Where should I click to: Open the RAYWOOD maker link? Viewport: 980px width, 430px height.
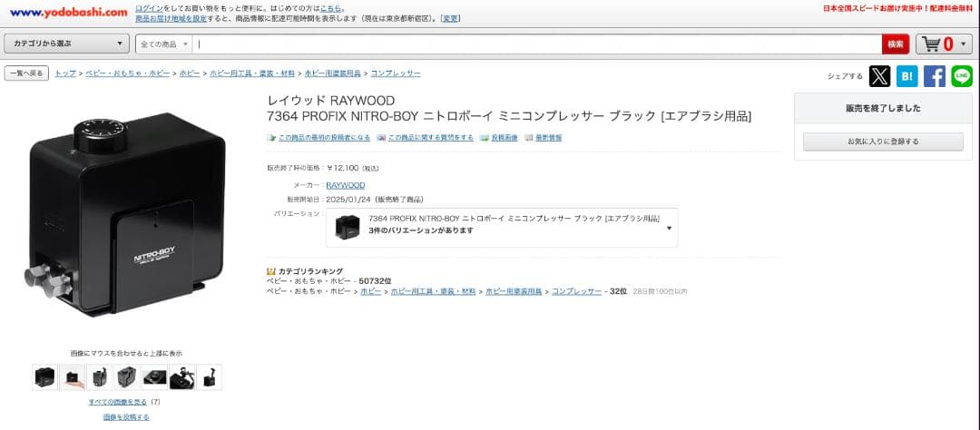(346, 185)
